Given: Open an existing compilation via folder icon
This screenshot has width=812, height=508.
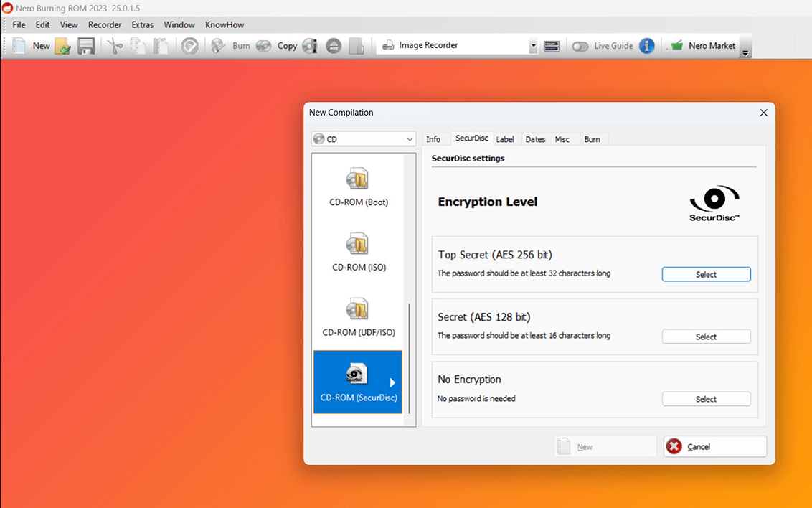Looking at the screenshot, I should click(62, 46).
